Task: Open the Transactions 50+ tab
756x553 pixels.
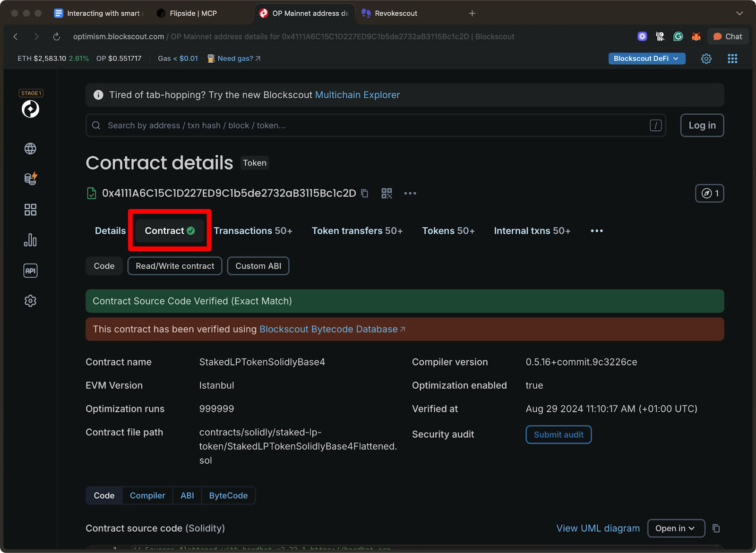Action: pos(253,231)
